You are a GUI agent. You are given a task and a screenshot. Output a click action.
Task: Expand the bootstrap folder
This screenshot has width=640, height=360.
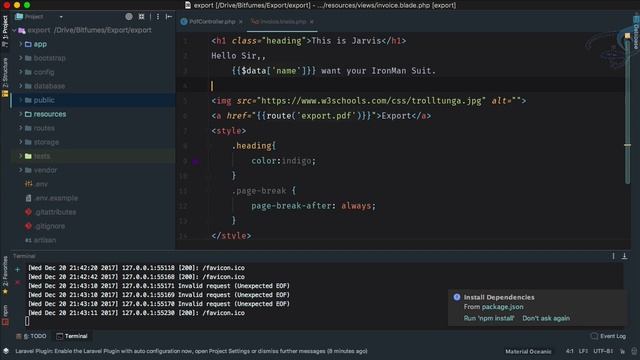coord(20,58)
